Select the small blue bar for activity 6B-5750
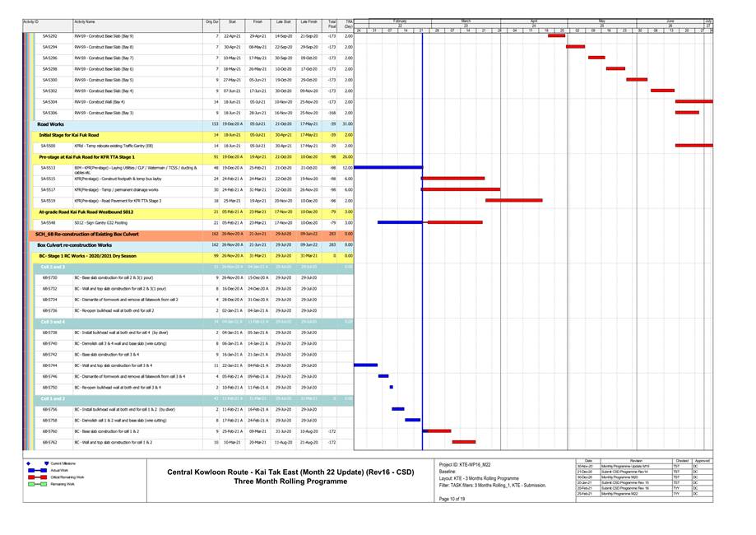The image size is (756, 535). click(x=391, y=387)
